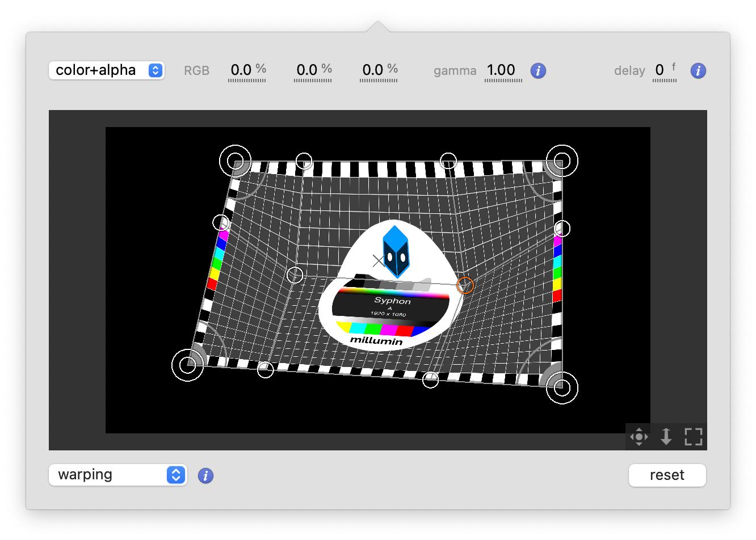The image size is (756, 540).
Task: Click the X center marker on canvas
Action: tap(379, 261)
